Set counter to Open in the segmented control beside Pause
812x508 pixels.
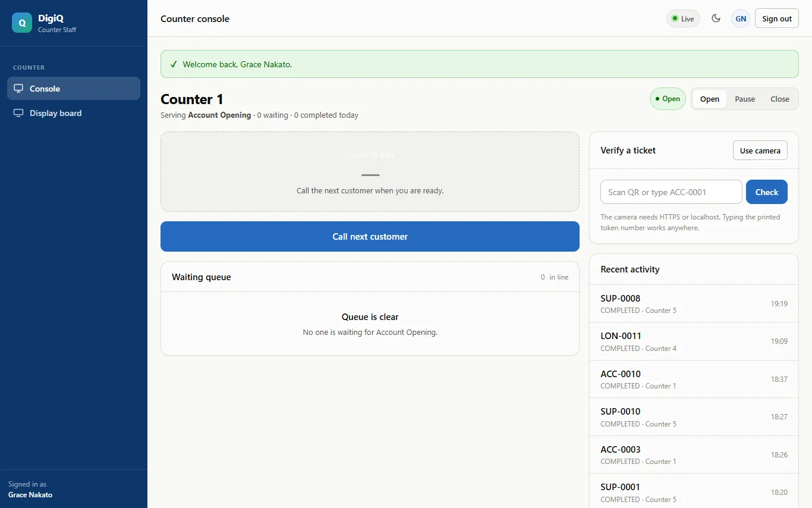click(x=710, y=99)
